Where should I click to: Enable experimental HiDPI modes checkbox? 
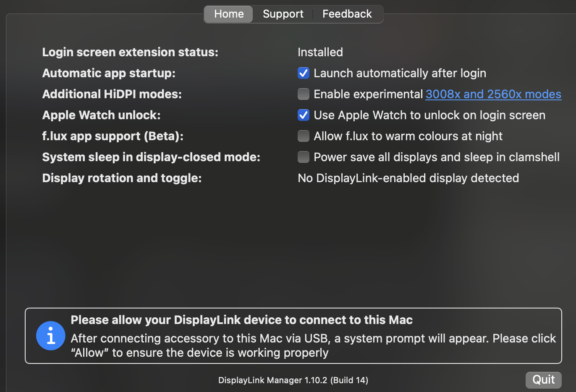click(x=304, y=94)
